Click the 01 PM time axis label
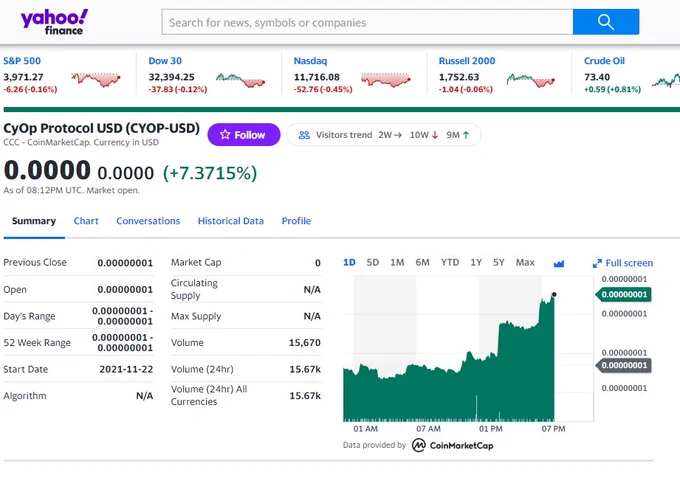680x478 pixels. tap(491, 429)
